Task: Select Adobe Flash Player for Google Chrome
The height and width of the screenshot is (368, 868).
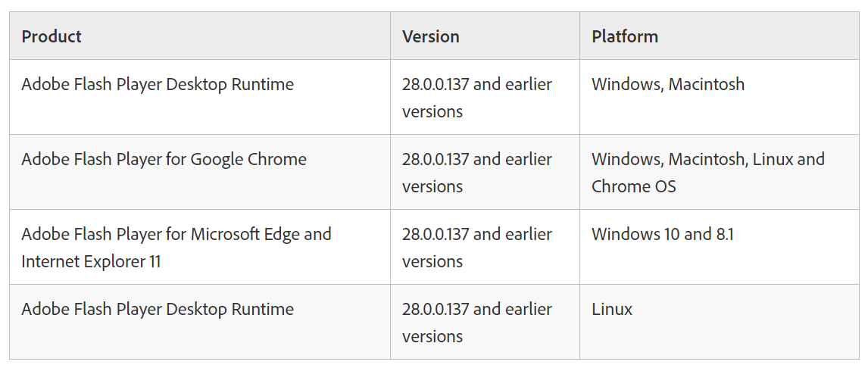Action: pos(164,159)
